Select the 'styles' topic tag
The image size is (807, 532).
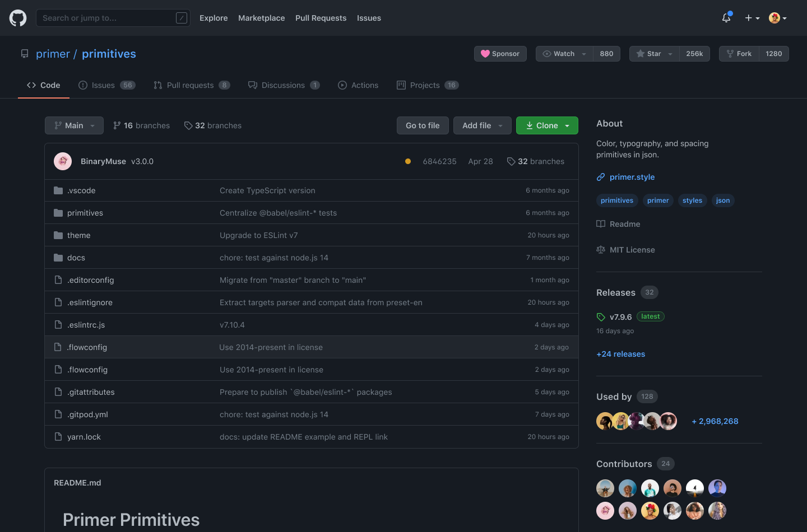click(x=692, y=200)
